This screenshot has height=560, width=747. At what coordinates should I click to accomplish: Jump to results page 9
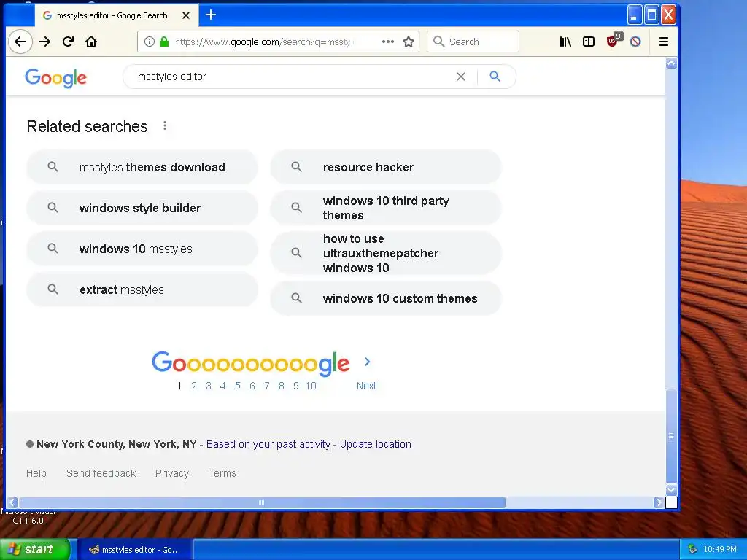296,386
